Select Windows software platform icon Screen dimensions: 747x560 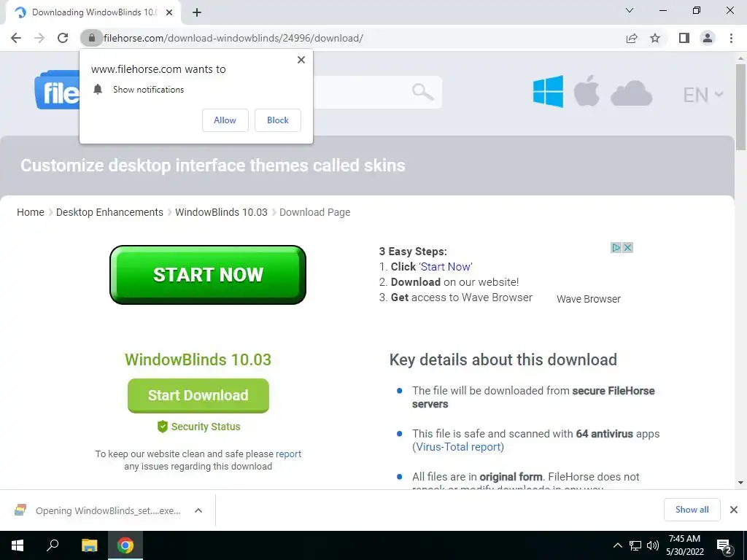tap(548, 91)
